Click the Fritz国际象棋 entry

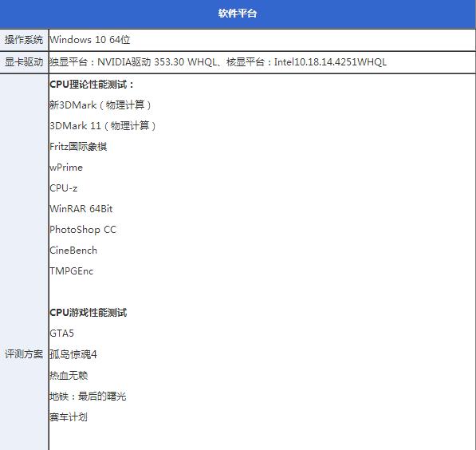click(x=78, y=147)
